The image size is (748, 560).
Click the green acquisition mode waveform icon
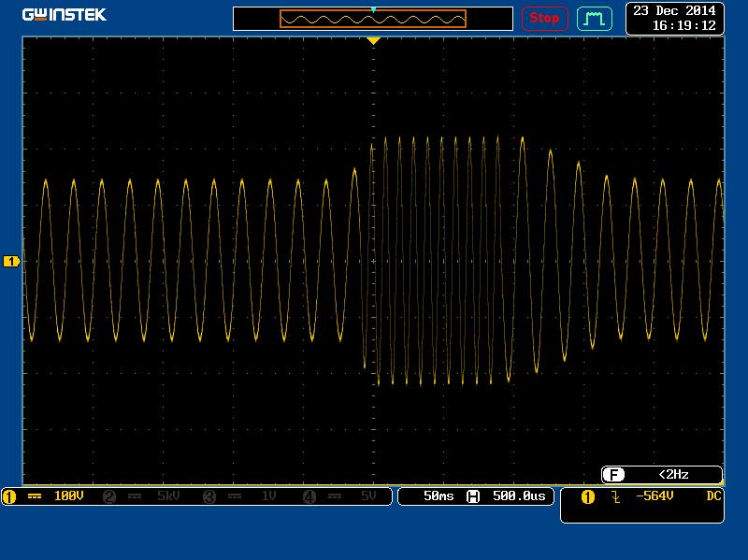594,18
